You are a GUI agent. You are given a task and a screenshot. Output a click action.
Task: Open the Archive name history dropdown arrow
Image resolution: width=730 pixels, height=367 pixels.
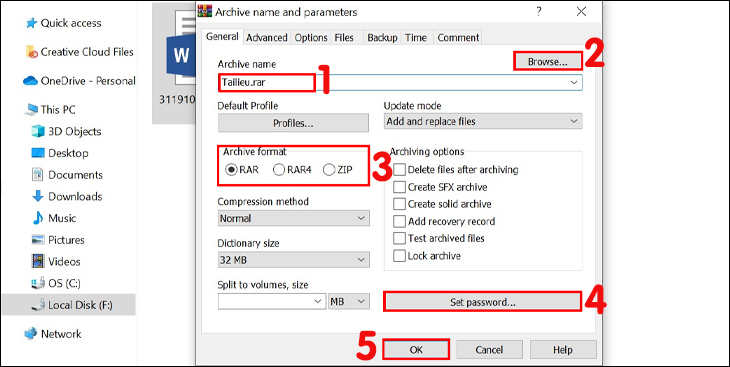click(x=574, y=82)
